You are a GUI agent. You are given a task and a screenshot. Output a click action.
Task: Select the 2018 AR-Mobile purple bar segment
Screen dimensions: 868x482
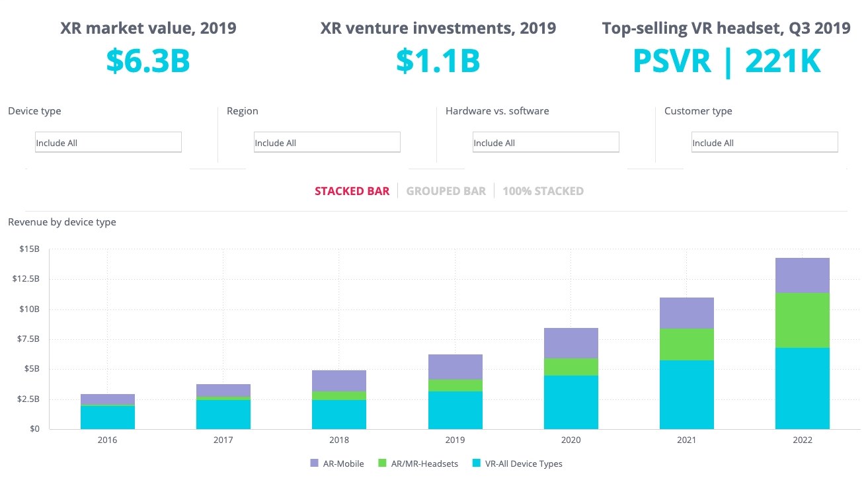tap(339, 381)
